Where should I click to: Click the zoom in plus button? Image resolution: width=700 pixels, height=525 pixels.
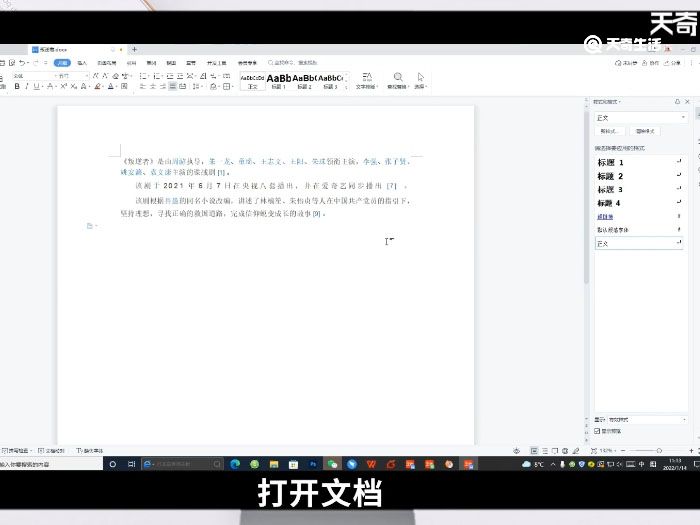point(691,451)
